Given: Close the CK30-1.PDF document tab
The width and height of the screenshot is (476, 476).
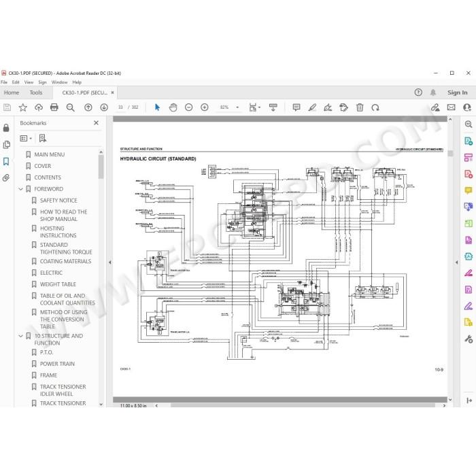Looking at the screenshot, I should pos(113,92).
